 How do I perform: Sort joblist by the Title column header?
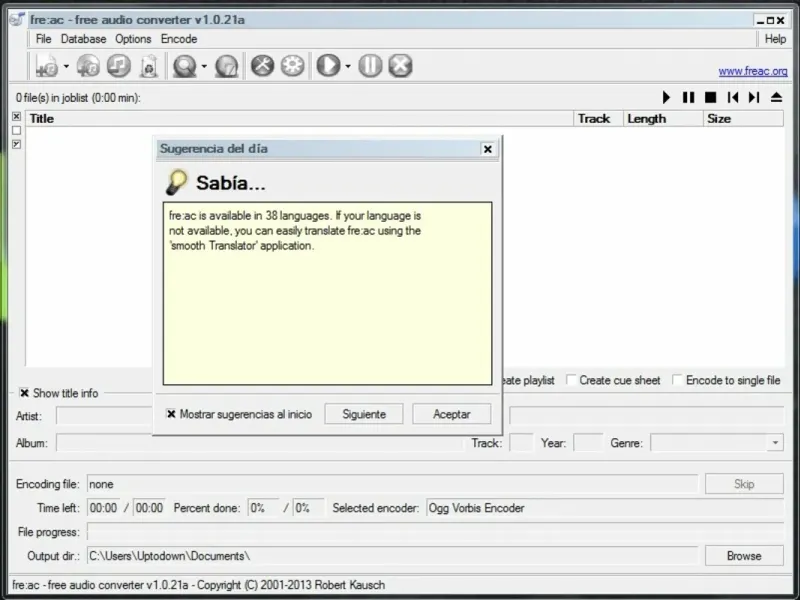tap(300, 118)
